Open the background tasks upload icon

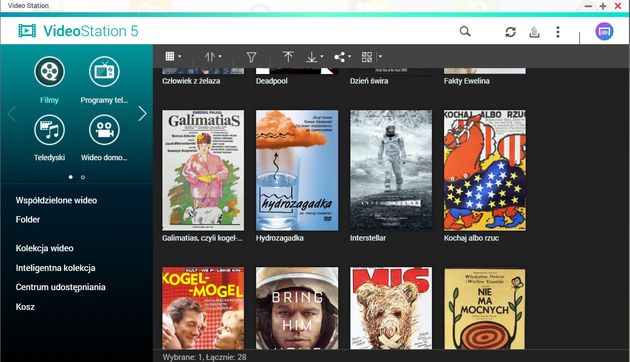coord(534,32)
